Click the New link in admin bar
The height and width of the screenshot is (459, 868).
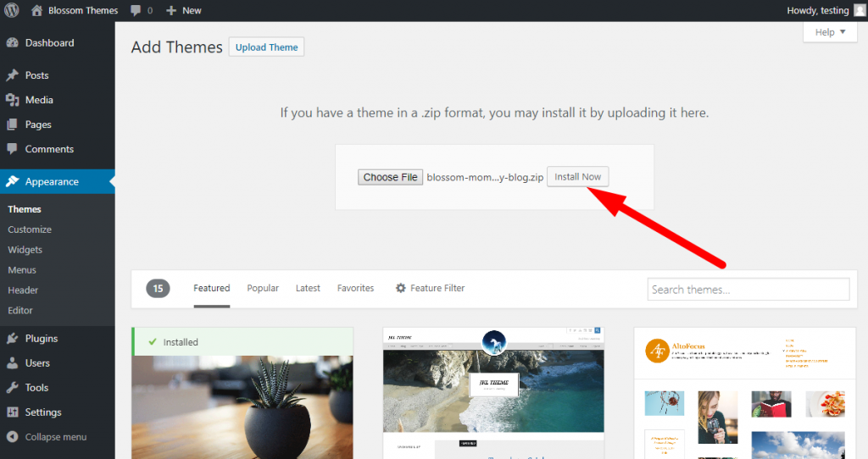click(192, 10)
